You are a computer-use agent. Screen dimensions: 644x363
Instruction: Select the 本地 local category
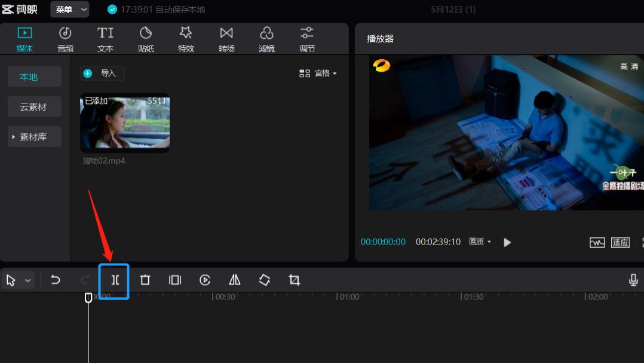point(35,77)
